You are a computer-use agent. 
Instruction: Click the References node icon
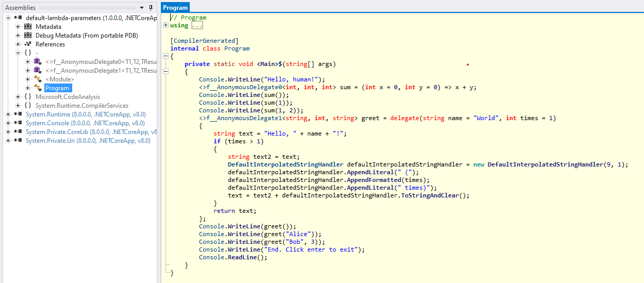(28, 44)
